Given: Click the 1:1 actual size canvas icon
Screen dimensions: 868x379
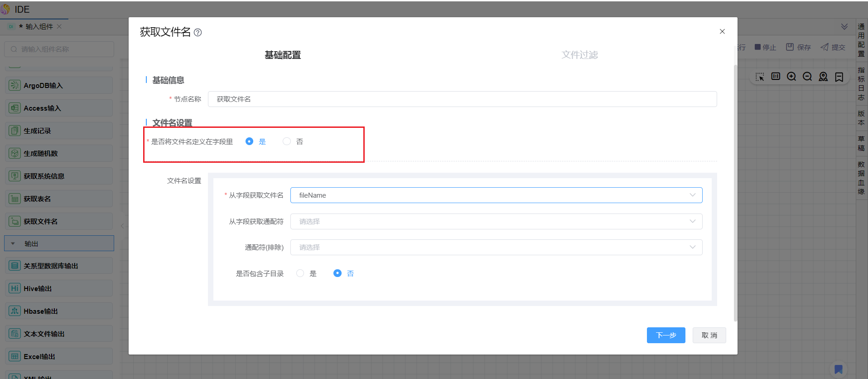Looking at the screenshot, I should click(x=776, y=76).
